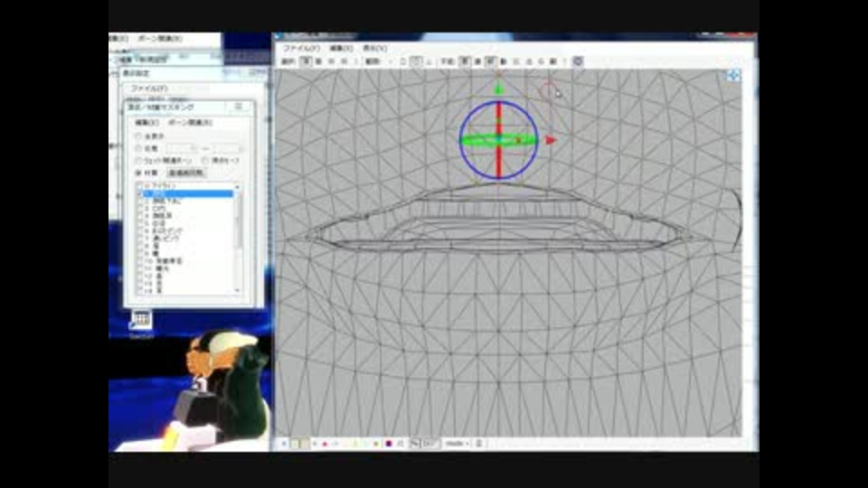Open 編集(E) menu in the 3D view window

[x=341, y=49]
